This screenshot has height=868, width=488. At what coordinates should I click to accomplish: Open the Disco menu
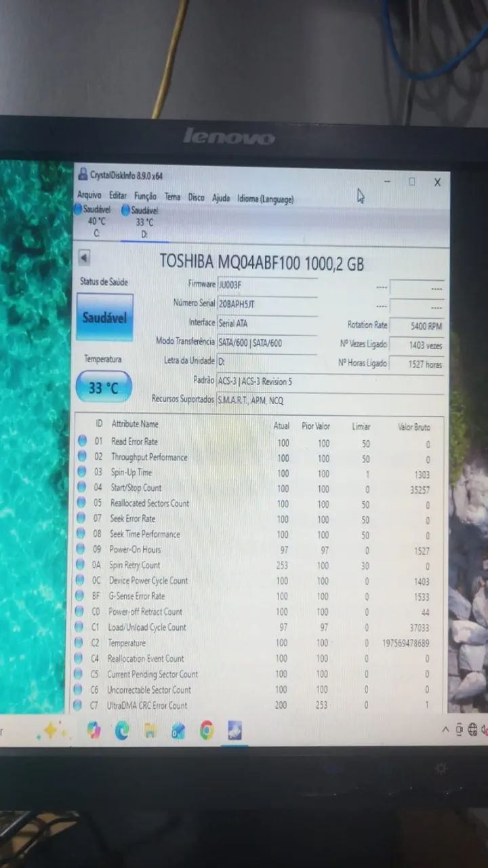pyautogui.click(x=196, y=197)
